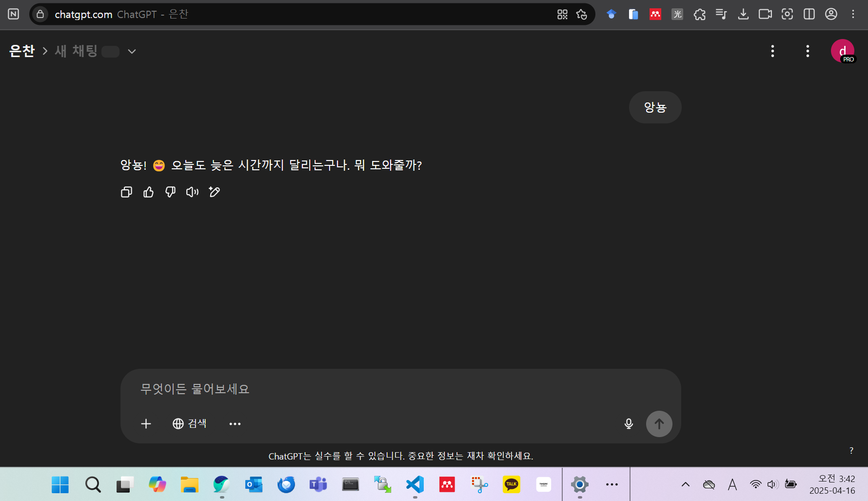Image resolution: width=868 pixels, height=501 pixels.
Task: Give thumbs down to the response
Action: (x=170, y=192)
